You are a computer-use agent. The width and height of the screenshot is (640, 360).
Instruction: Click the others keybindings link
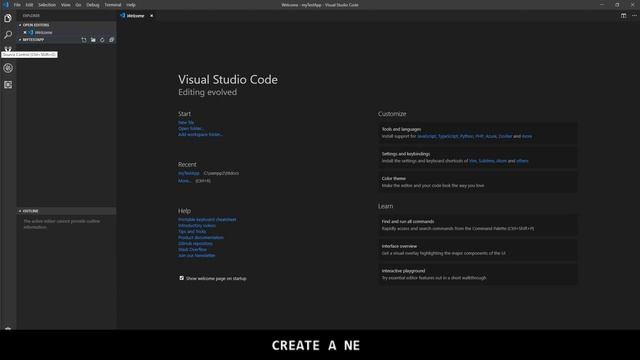click(x=522, y=161)
